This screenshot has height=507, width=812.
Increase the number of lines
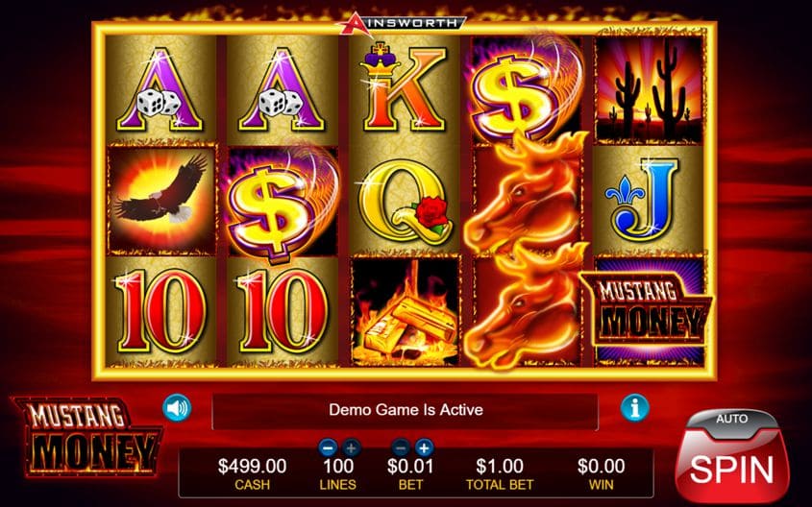click(351, 447)
